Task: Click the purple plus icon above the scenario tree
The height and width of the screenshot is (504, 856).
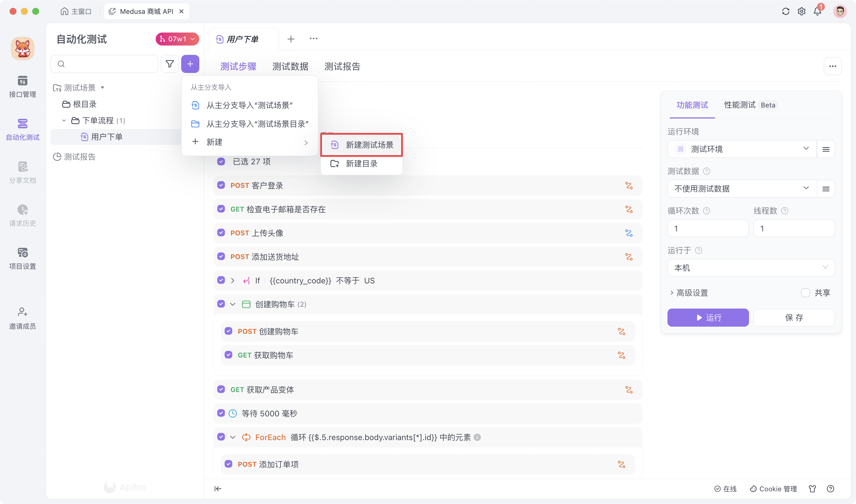Action: pyautogui.click(x=190, y=64)
